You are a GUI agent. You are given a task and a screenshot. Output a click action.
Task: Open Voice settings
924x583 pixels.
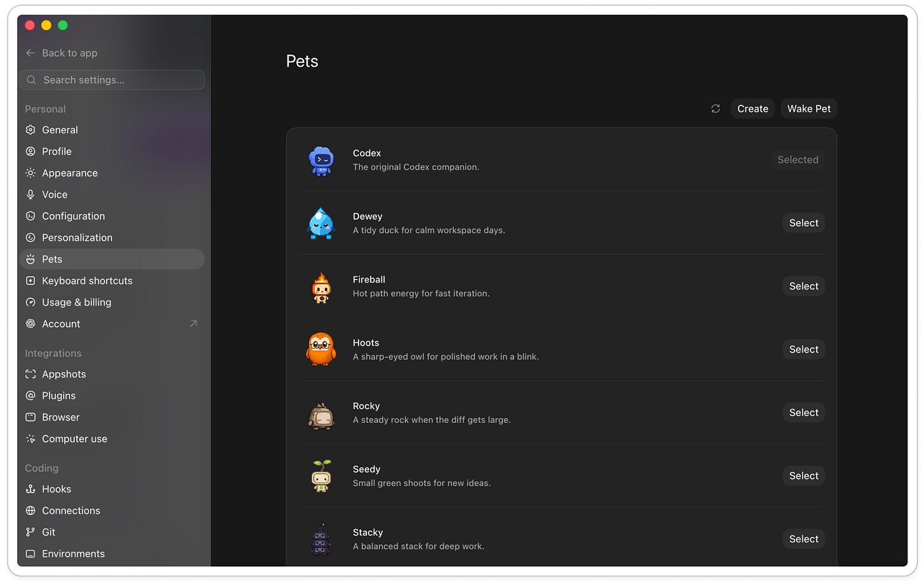(112, 194)
